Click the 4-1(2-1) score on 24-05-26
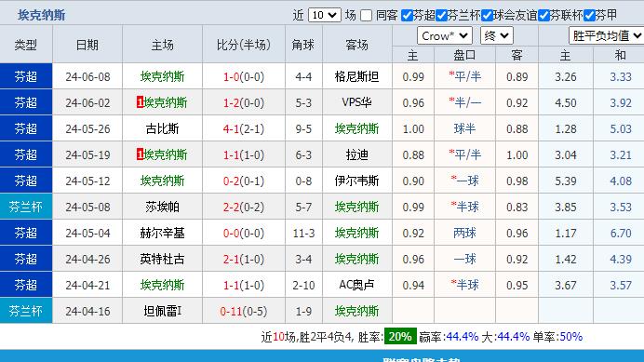 click(244, 129)
